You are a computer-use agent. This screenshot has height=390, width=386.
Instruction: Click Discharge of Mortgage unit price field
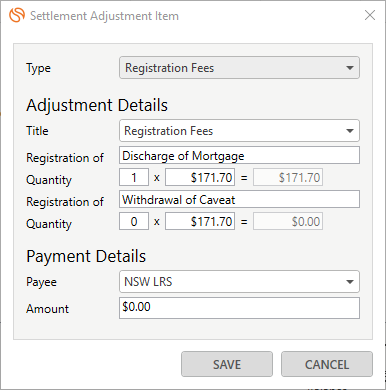[x=200, y=177]
